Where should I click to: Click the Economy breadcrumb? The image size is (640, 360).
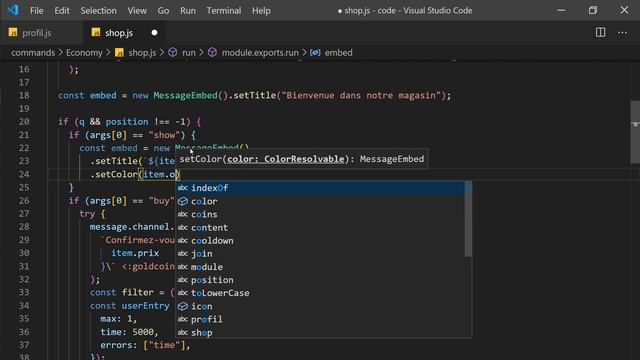pos(84,53)
